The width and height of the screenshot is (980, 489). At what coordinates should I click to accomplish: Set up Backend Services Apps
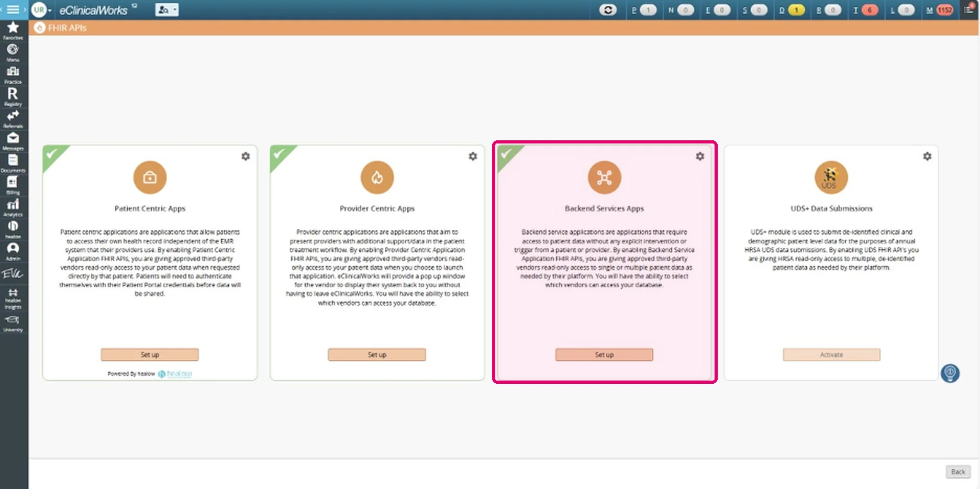coord(604,354)
